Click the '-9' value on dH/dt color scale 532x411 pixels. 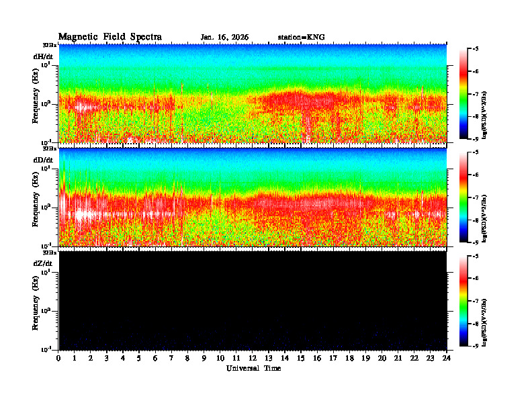click(476, 139)
